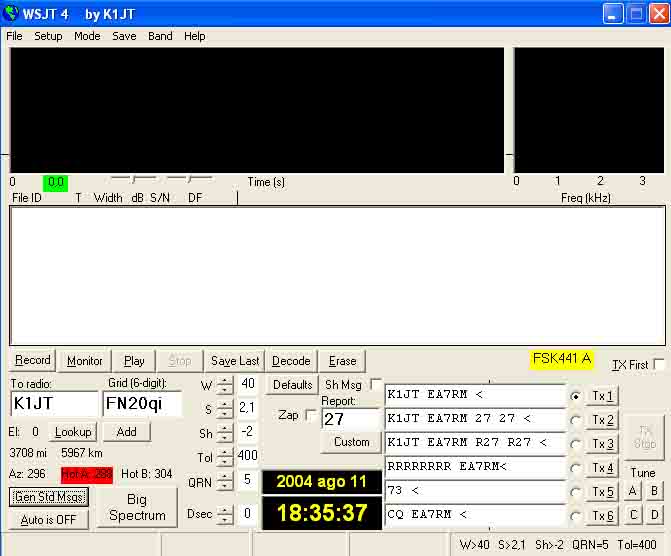Adjust the S value spinner
This screenshot has width=671, height=556.
224,410
